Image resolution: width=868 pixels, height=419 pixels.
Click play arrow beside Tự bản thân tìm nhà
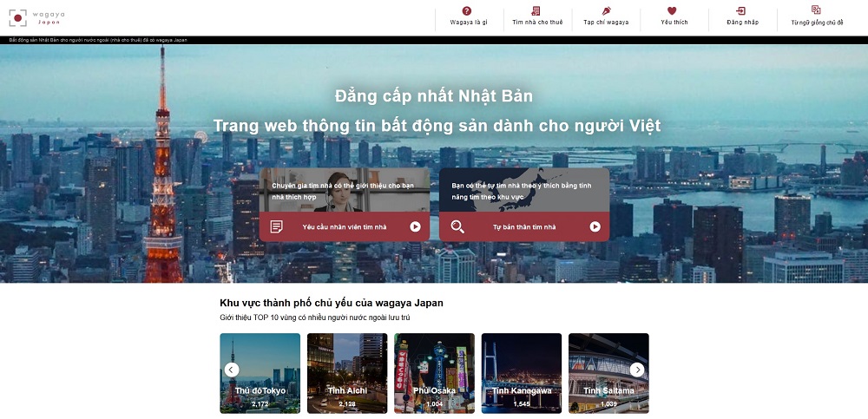[595, 226]
